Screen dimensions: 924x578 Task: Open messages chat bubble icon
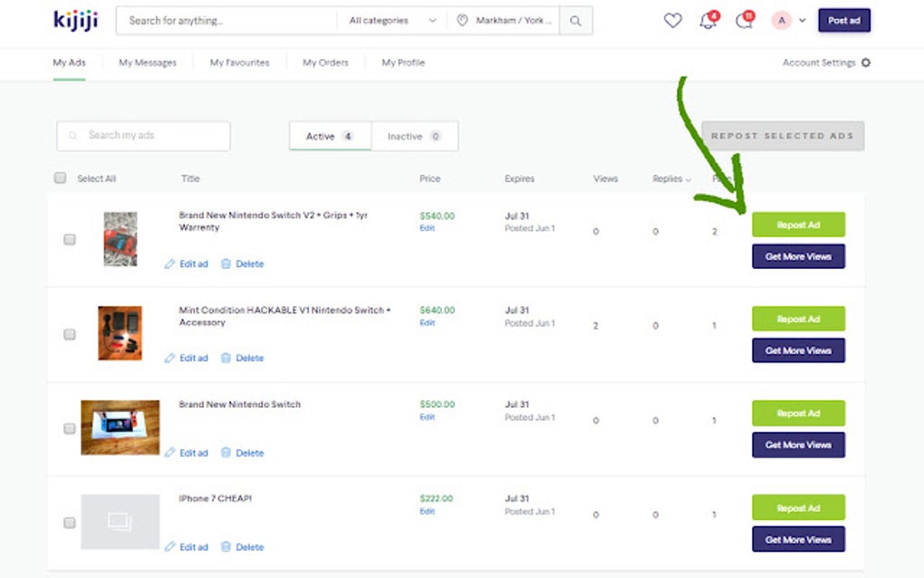pyautogui.click(x=744, y=21)
